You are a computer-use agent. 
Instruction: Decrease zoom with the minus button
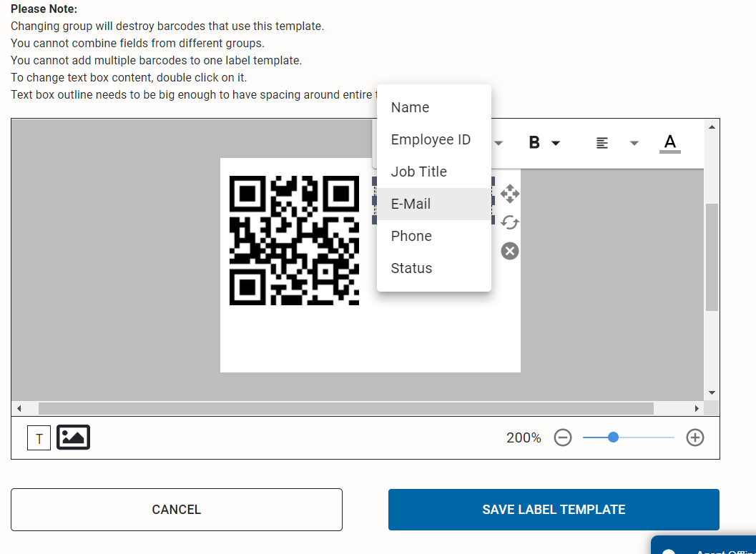tap(563, 438)
